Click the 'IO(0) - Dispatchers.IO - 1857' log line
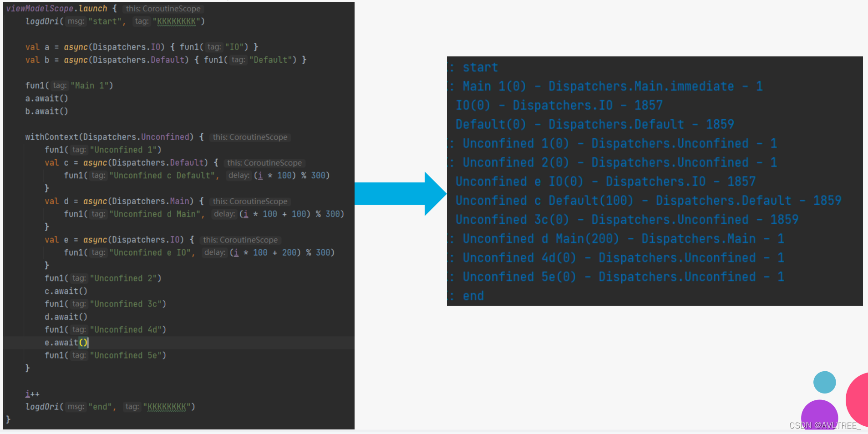 (x=559, y=105)
